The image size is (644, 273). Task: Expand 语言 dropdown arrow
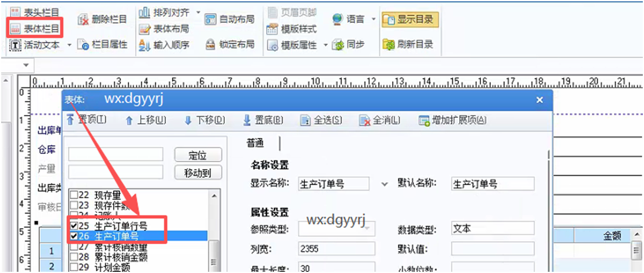[x=374, y=19]
